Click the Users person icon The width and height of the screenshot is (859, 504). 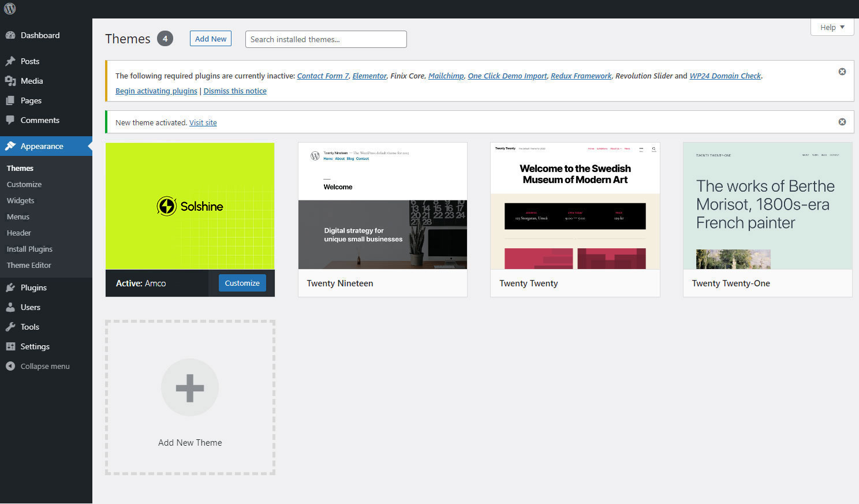[x=10, y=307]
